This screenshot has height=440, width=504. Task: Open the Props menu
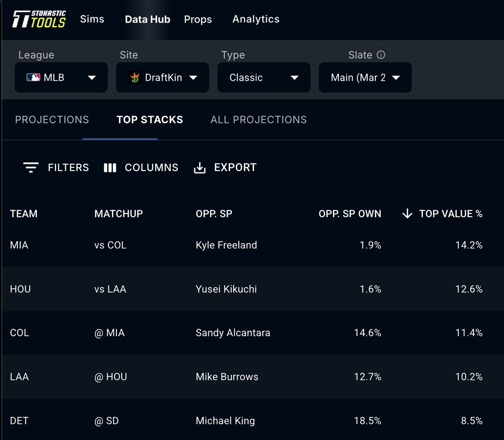tap(198, 19)
